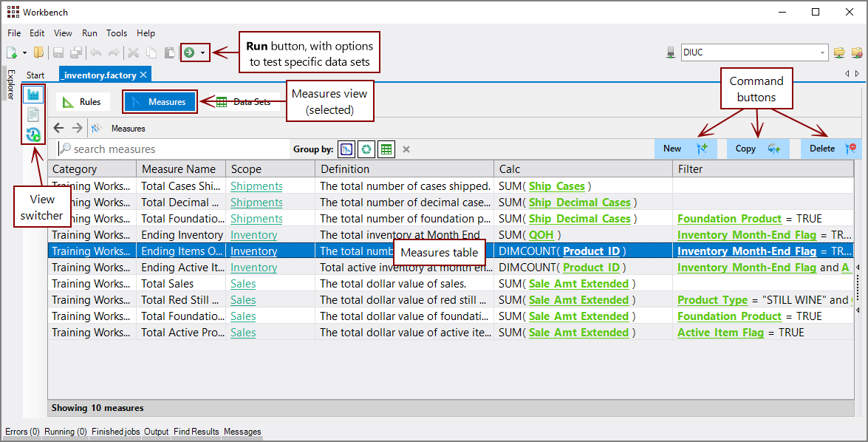This screenshot has height=442, width=868.
Task: Open the File menu
Action: 14,33
